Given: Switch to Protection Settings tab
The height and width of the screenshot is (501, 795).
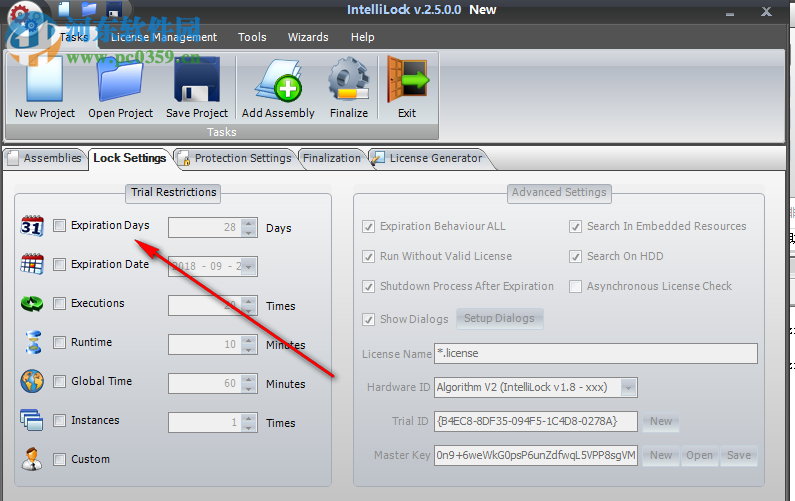Looking at the screenshot, I should [x=235, y=158].
